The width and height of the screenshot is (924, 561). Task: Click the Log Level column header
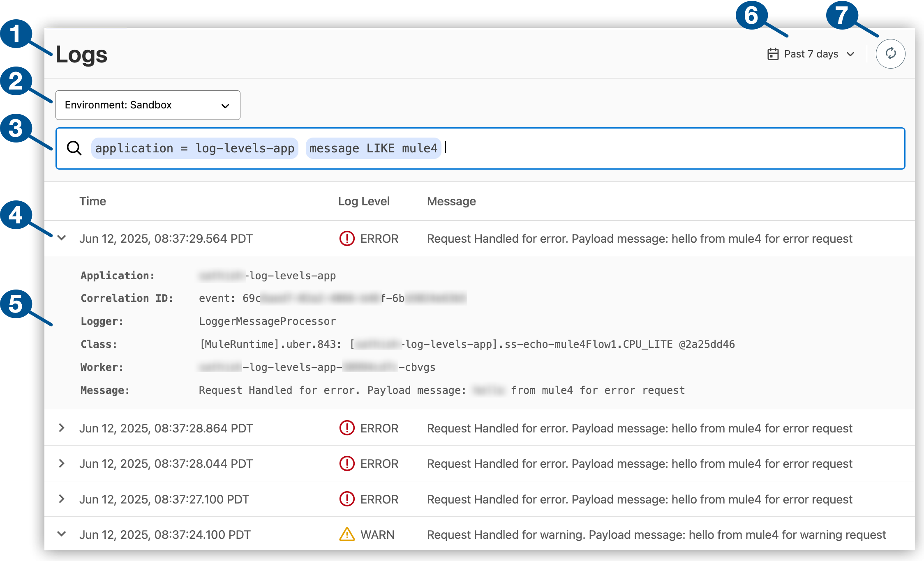tap(363, 201)
